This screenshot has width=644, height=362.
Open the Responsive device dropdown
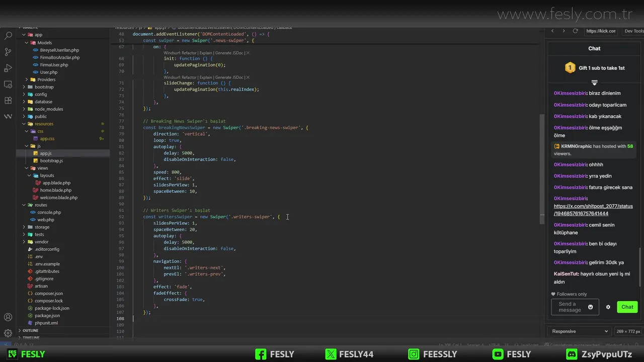pyautogui.click(x=580, y=331)
